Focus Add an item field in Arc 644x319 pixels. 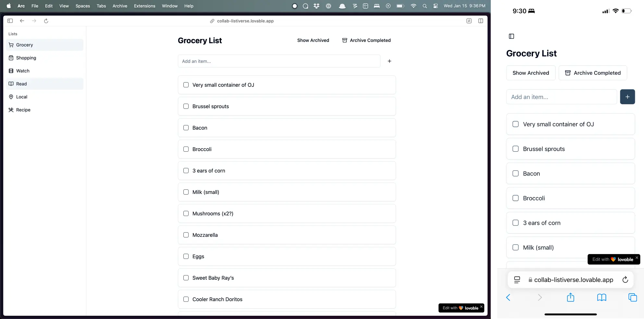point(279,61)
